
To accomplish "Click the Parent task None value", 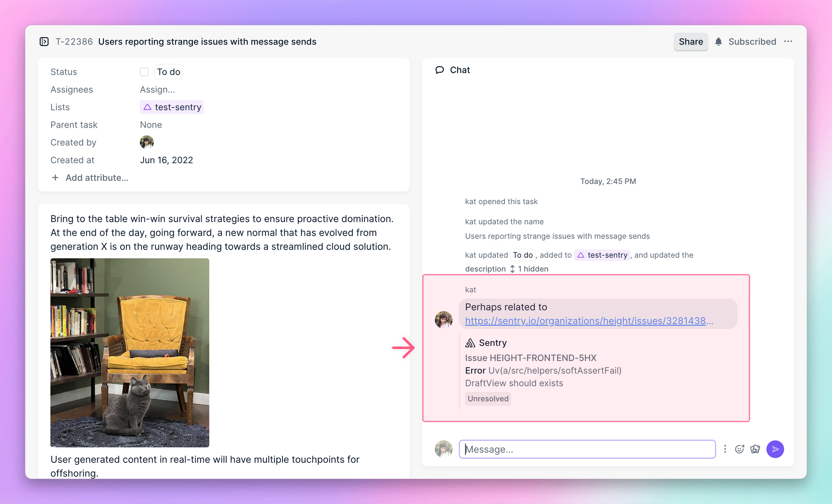I will [x=151, y=125].
